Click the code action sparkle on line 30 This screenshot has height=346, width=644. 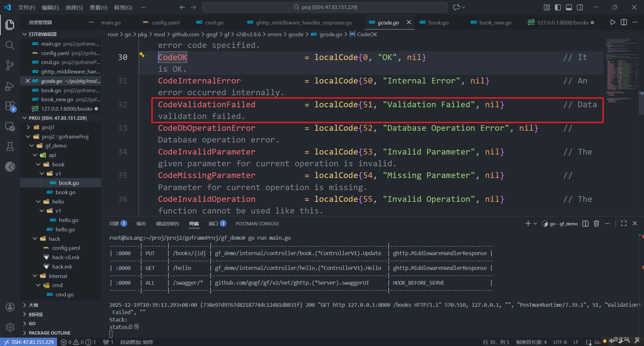(x=142, y=55)
